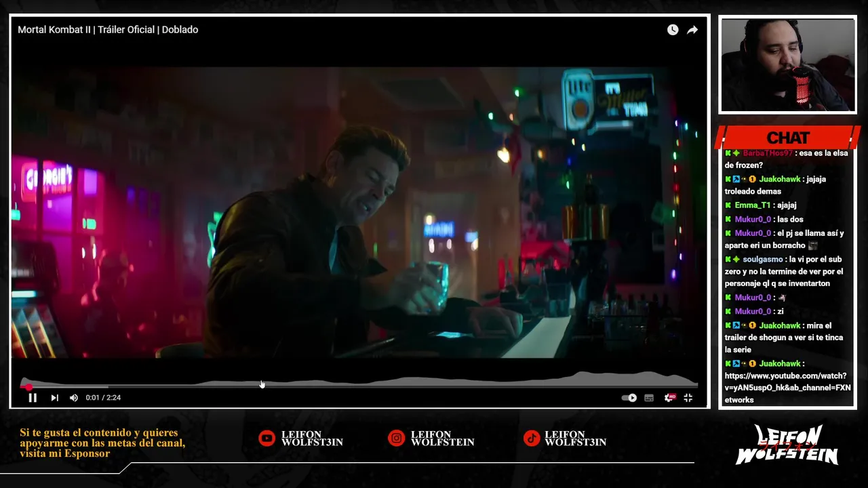Pause the Mortal Kombat II trailer
Viewport: 868px width, 488px height.
pos(33,398)
